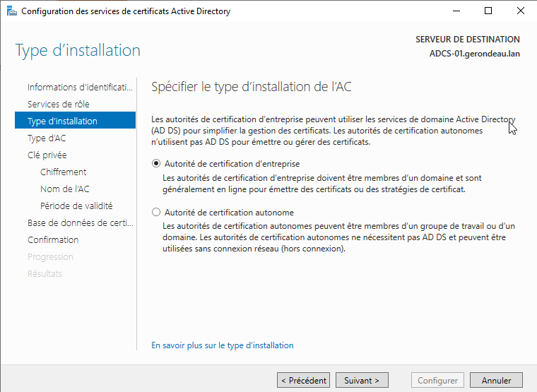The height and width of the screenshot is (392, 537).
Task: Go to Services de rôle step
Action: (58, 105)
